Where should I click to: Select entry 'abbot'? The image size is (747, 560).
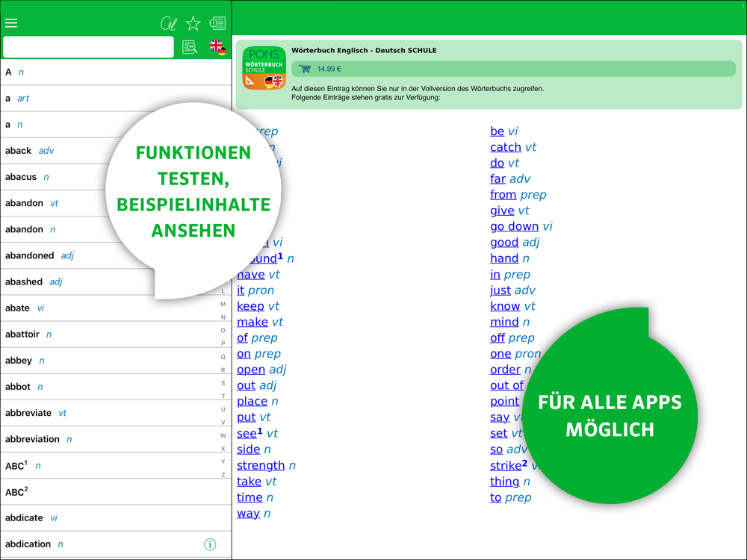coord(116,387)
